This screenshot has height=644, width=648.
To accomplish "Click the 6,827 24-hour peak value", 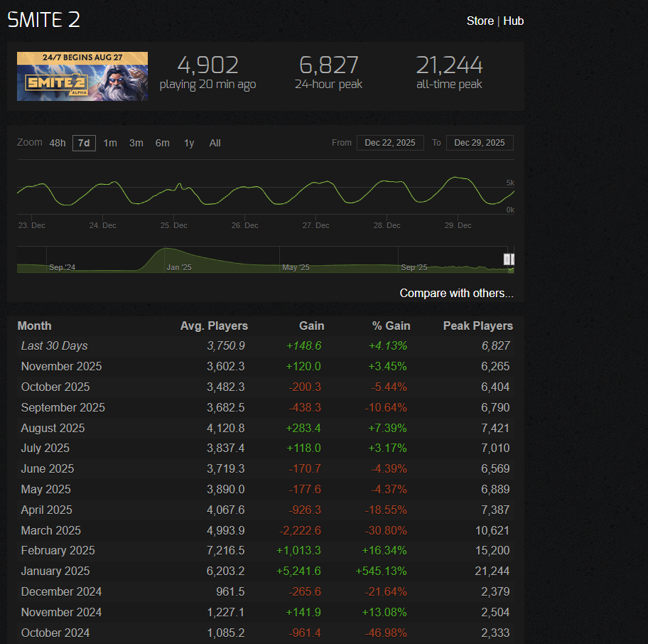I will [x=328, y=65].
